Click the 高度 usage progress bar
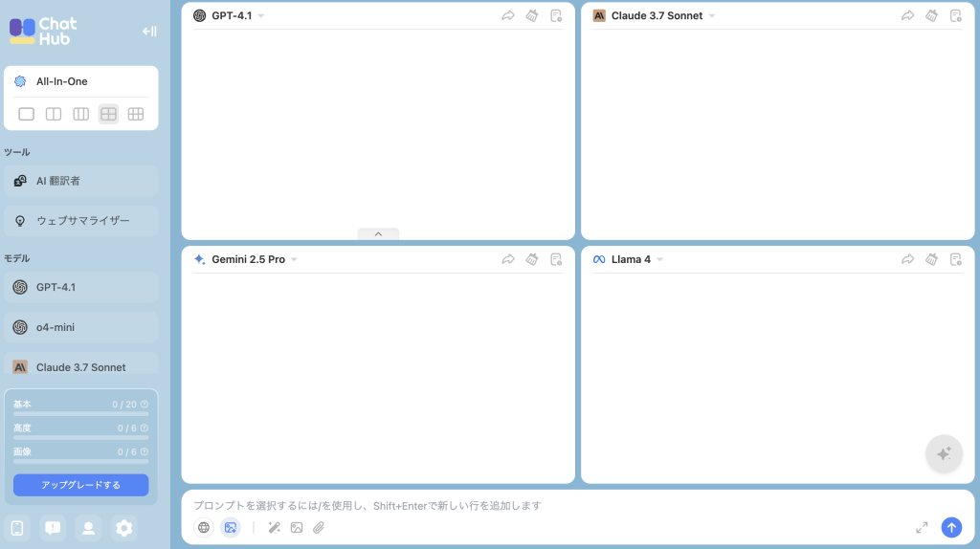 coord(81,438)
